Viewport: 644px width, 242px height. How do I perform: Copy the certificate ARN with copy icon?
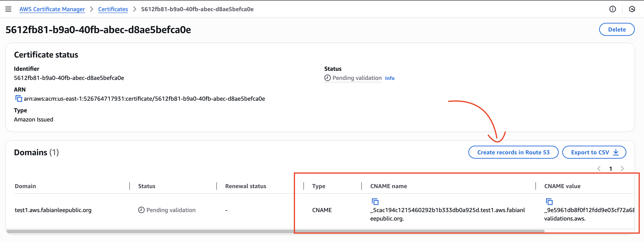tap(19, 99)
